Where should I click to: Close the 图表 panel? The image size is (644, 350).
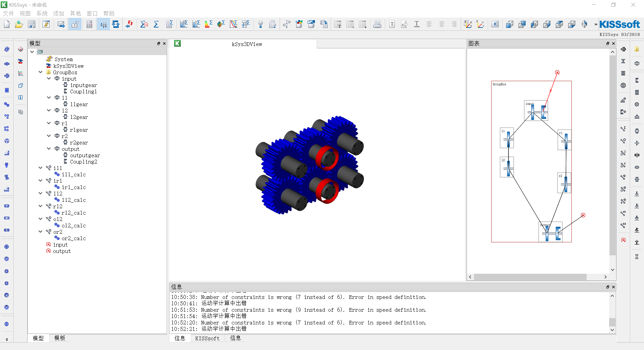pyautogui.click(x=613, y=43)
